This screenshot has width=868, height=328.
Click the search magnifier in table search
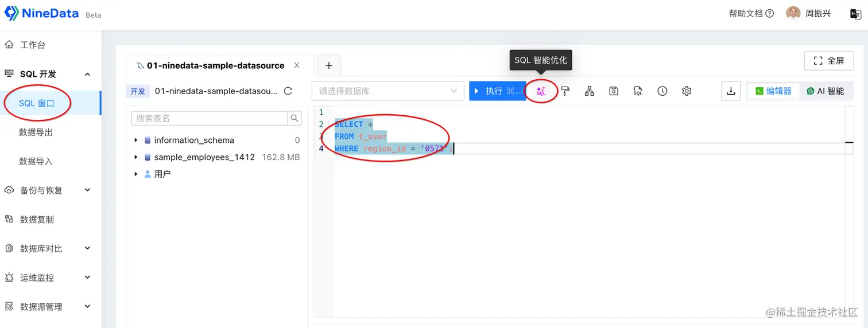coord(294,118)
